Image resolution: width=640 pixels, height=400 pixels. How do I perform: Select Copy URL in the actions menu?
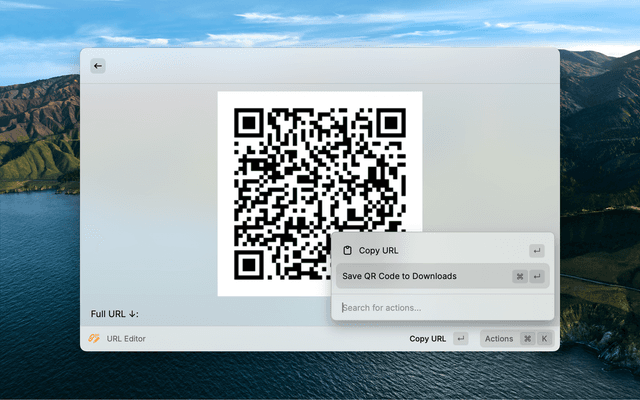(380, 251)
